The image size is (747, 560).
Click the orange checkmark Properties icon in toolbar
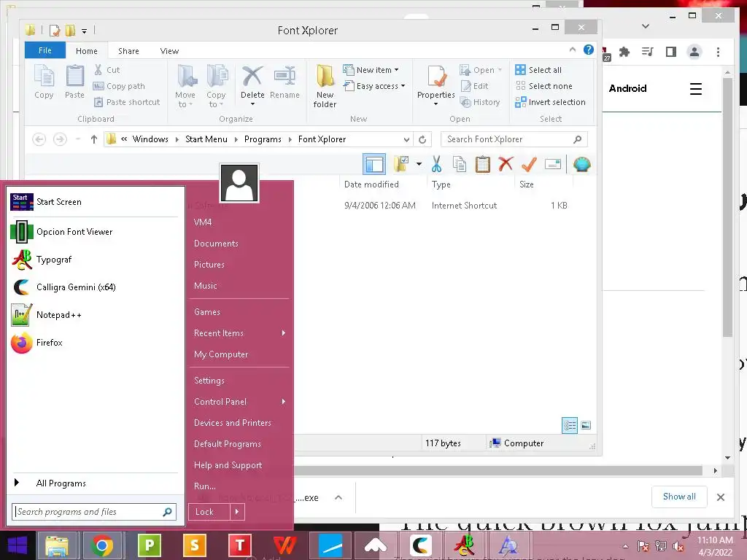(x=529, y=164)
